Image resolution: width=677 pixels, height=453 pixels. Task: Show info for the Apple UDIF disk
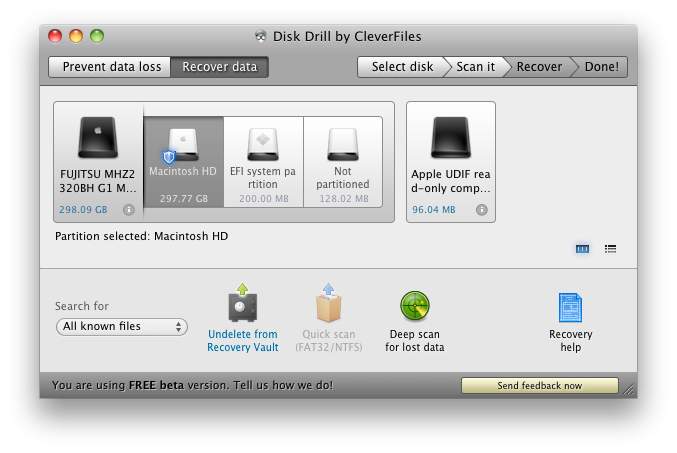(482, 209)
